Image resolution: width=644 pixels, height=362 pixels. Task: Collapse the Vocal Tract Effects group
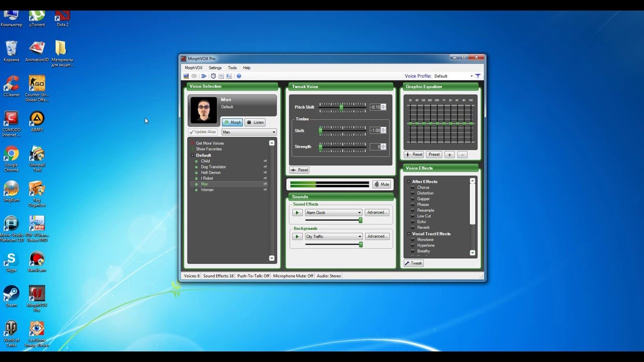point(409,234)
